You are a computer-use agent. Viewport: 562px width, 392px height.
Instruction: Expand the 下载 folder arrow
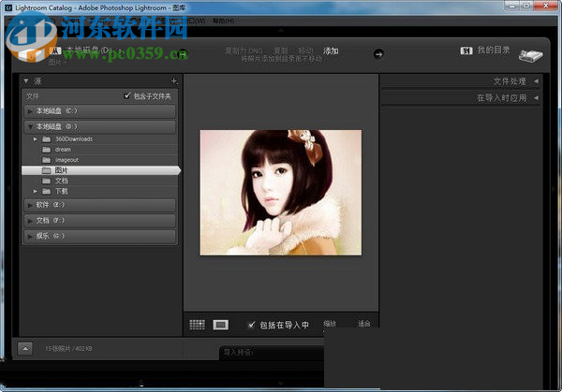(x=36, y=191)
